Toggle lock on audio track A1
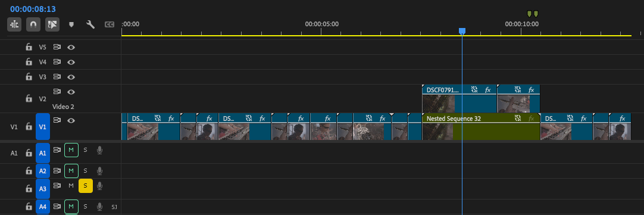 pos(29,153)
